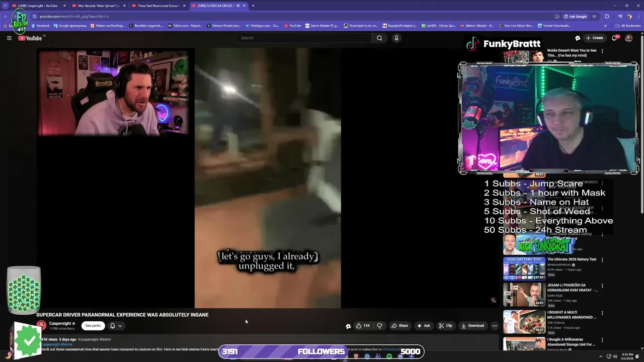This screenshot has width=644, height=362.
Task: Focus the YouTube search field
Action: point(304,38)
